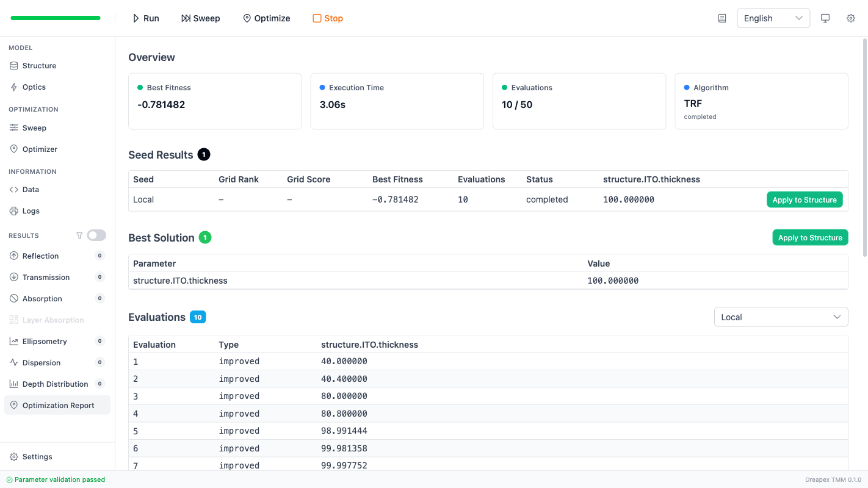This screenshot has height=488, width=868.
Task: Start Optimize from the top toolbar
Action: [266, 18]
